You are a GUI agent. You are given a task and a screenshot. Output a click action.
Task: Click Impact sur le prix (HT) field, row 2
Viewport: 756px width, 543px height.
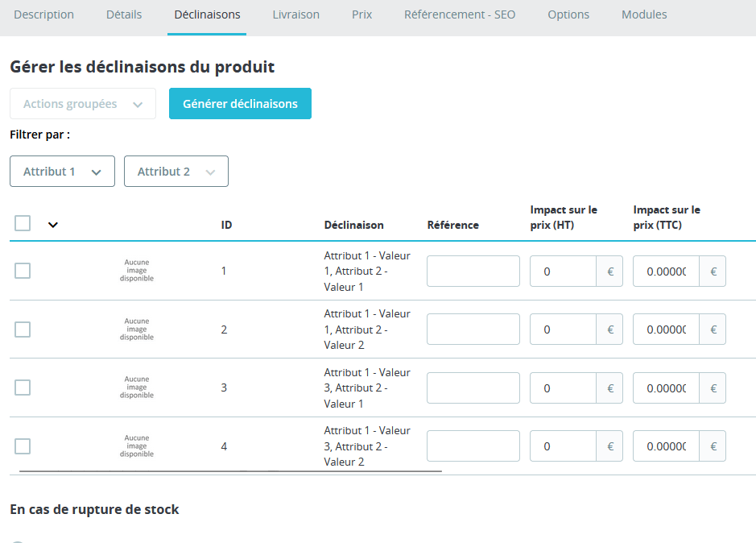563,330
